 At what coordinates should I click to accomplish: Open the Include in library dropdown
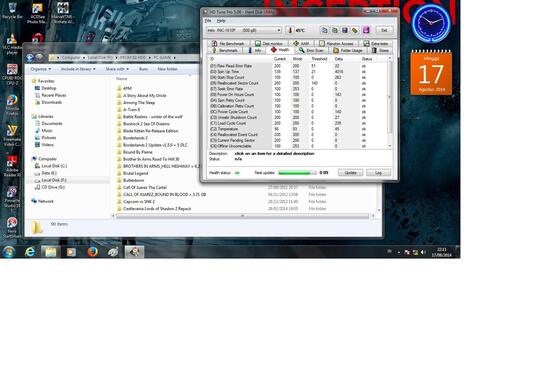tap(78, 69)
